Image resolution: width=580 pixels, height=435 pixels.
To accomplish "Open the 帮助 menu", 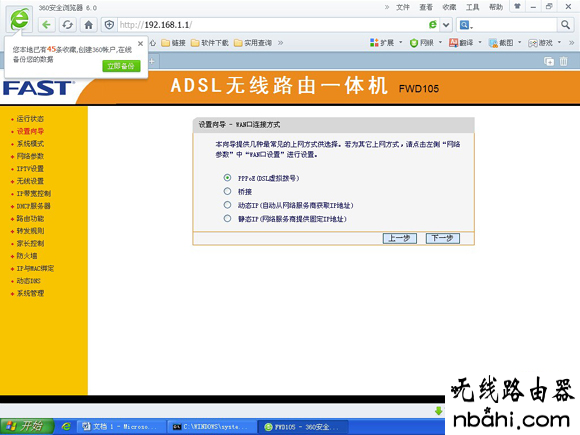I will pos(496,7).
